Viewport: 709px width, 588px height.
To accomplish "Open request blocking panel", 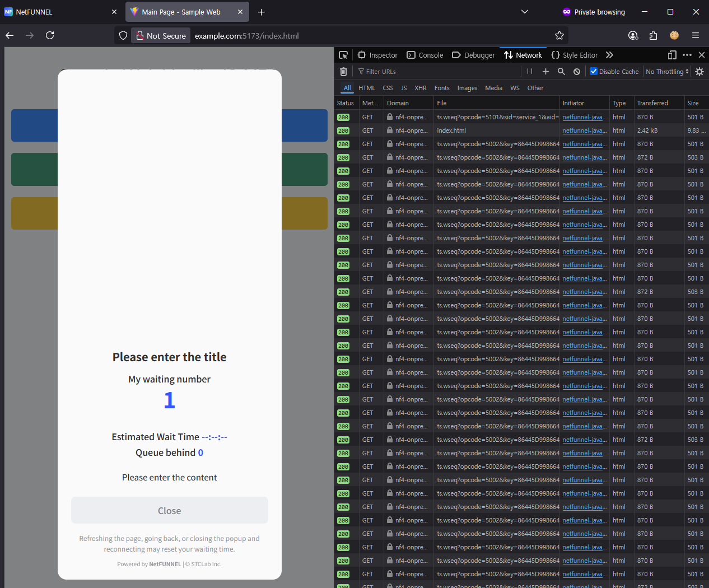I will click(577, 72).
